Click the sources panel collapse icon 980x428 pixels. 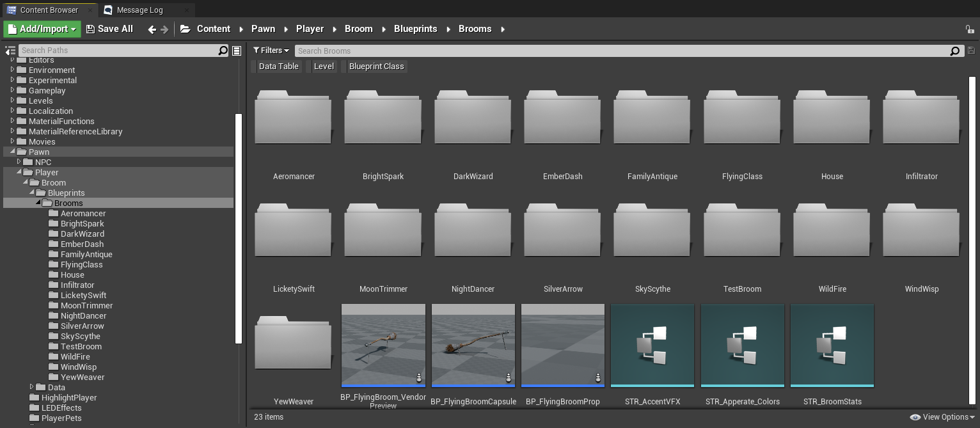click(10, 51)
